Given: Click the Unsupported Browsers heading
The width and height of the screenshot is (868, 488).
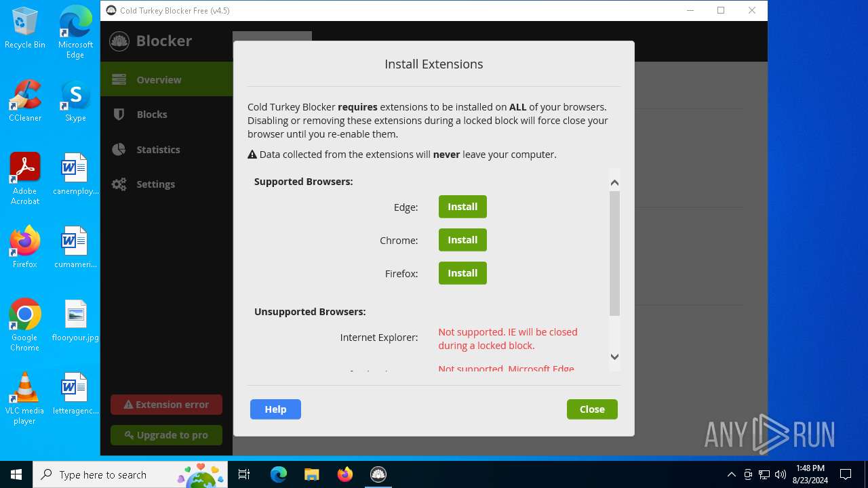Looking at the screenshot, I should pyautogui.click(x=310, y=312).
